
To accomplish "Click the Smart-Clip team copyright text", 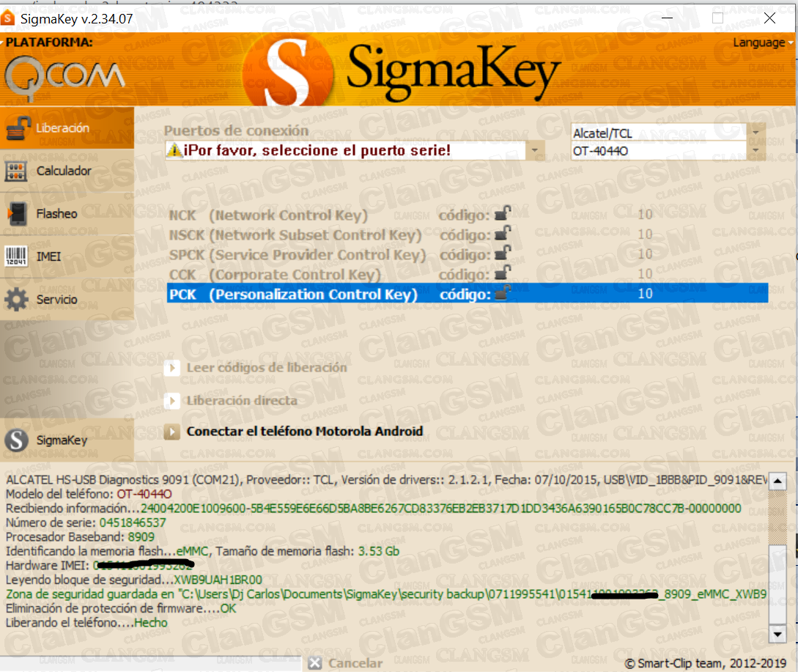I will [x=706, y=663].
